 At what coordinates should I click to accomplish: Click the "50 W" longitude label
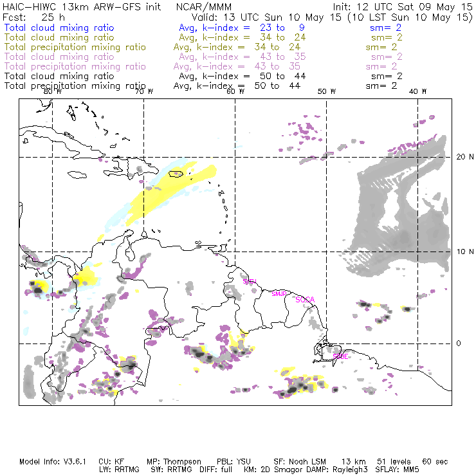(327, 91)
